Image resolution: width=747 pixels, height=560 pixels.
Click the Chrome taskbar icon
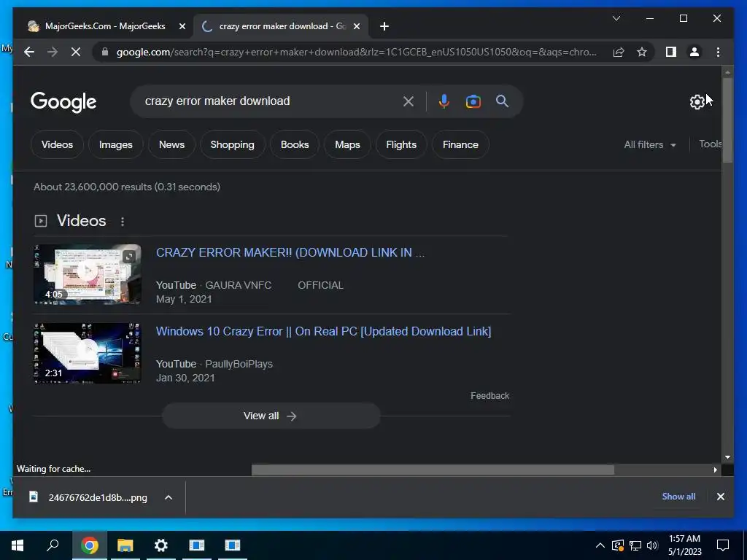(x=90, y=545)
